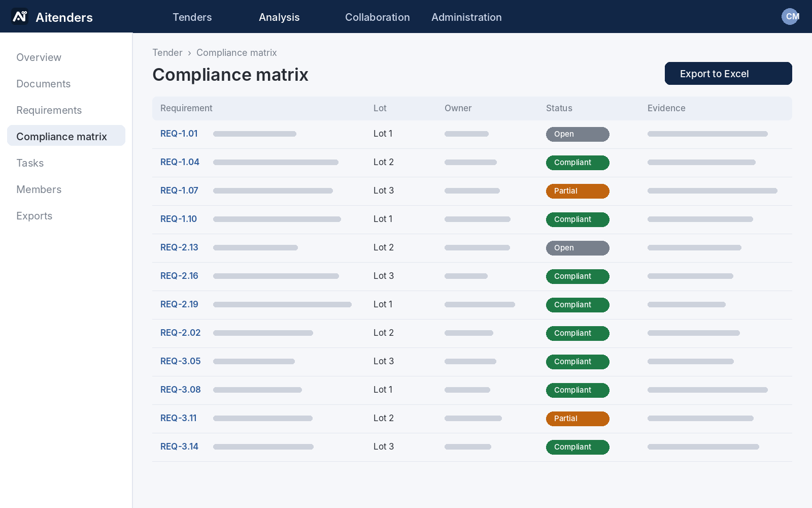Select Overview in the sidebar

click(x=66, y=57)
